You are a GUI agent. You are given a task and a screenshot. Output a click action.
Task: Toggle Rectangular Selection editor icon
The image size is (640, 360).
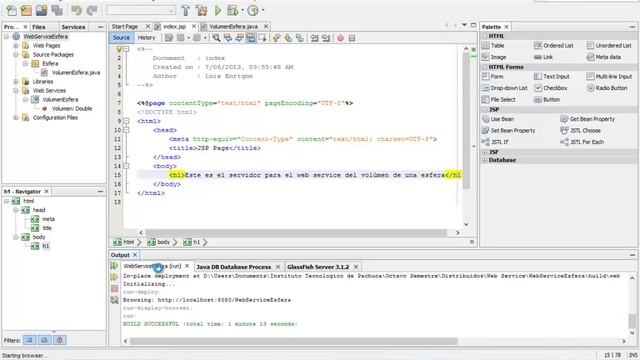click(x=262, y=38)
